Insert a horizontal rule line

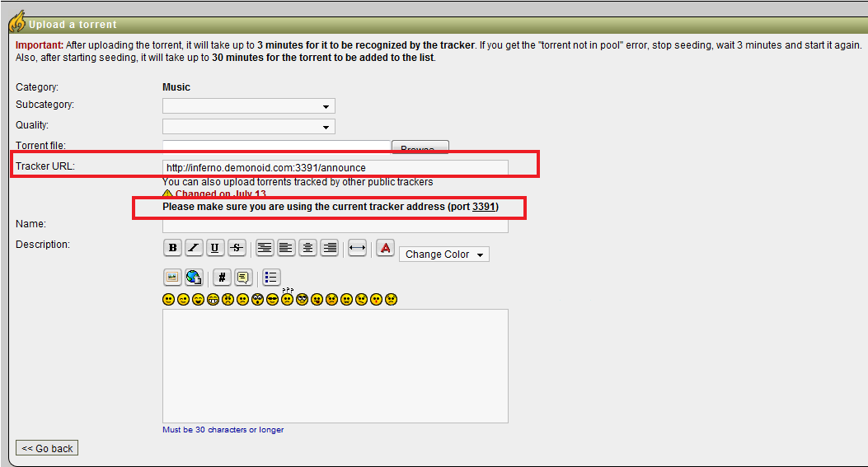click(x=357, y=248)
